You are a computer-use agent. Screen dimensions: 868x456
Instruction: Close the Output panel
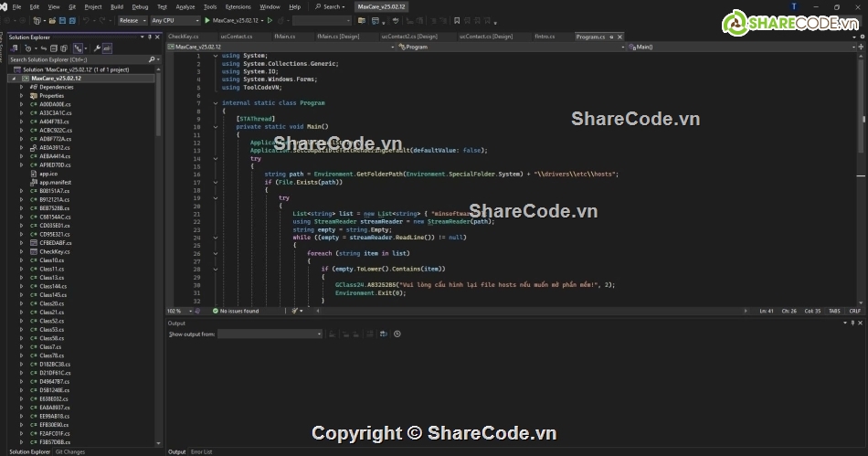[861, 323]
